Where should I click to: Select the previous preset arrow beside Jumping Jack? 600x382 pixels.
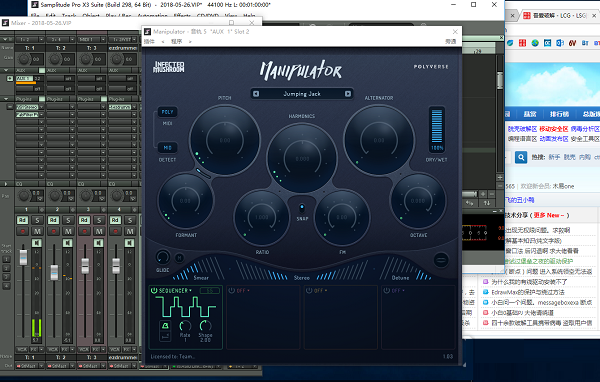point(256,94)
